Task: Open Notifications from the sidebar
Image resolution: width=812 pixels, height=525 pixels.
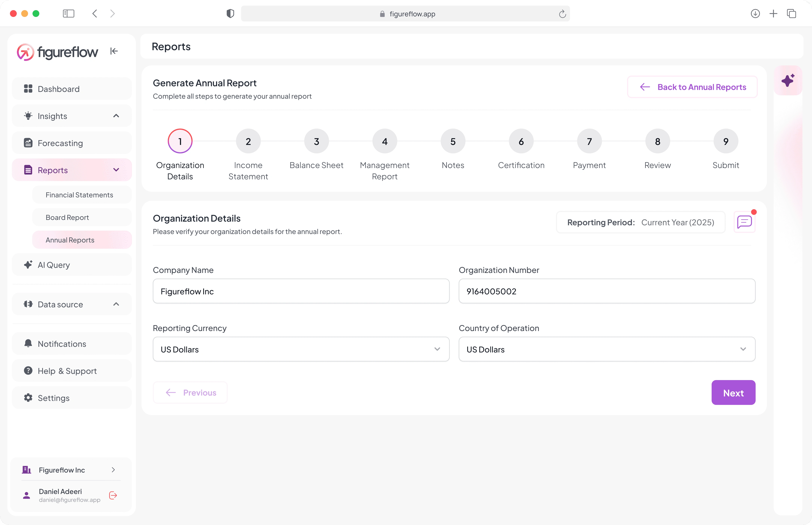Action: pos(72,343)
